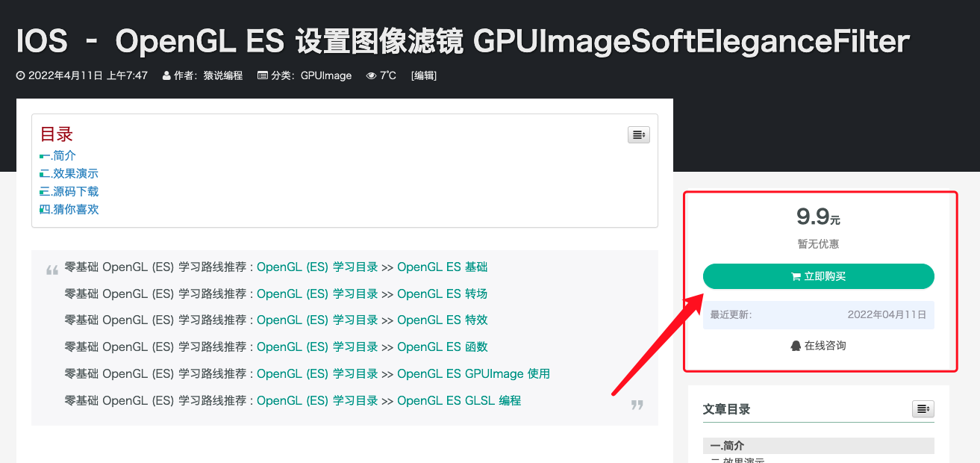
Task: Select the 一.简介 entry in the 目录
Action: [57, 155]
